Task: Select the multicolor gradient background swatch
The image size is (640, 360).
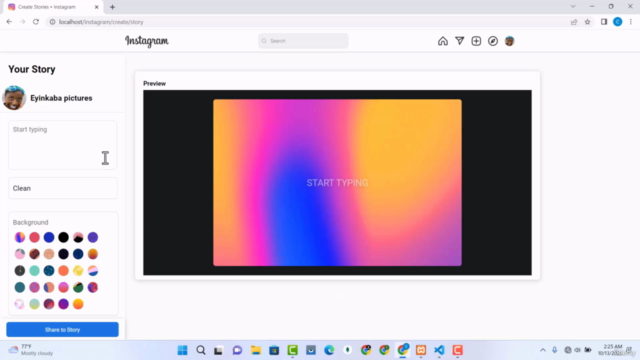Action: (x=20, y=237)
